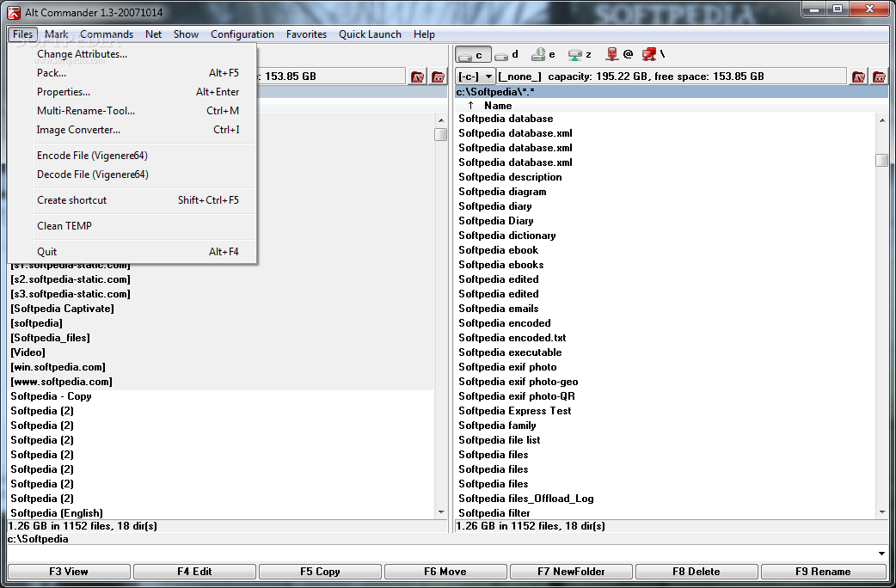Click the F5 Copy button
Viewport: 896px width, 588px height.
coord(320,572)
